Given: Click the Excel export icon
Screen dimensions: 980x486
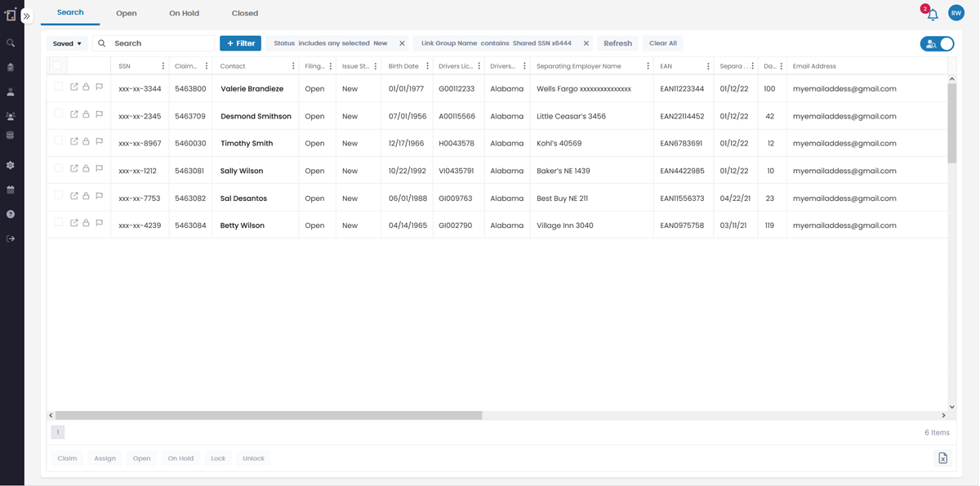Looking at the screenshot, I should coord(942,458).
